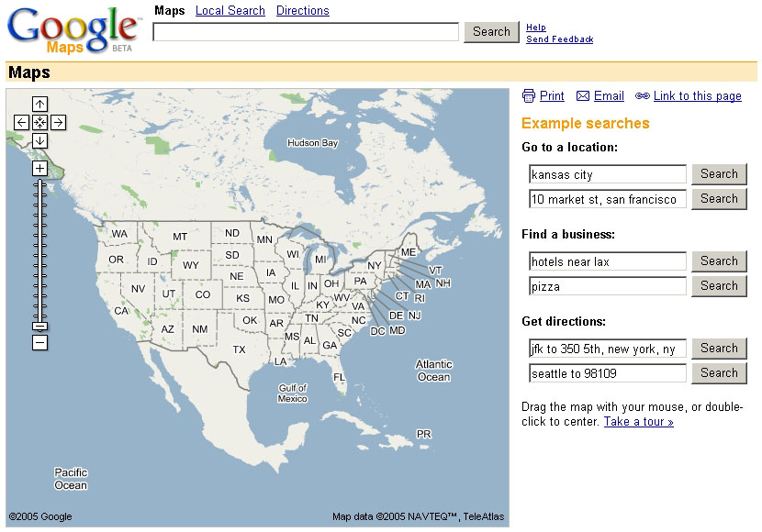Pan the map up with arrow
Viewport: 762px width, 532px height.
pyautogui.click(x=39, y=105)
